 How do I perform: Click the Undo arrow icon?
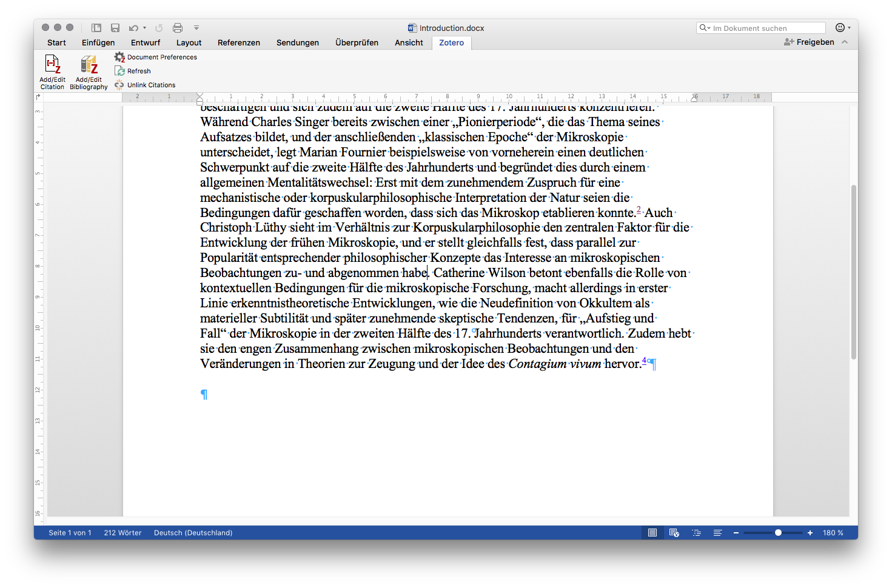coord(133,28)
